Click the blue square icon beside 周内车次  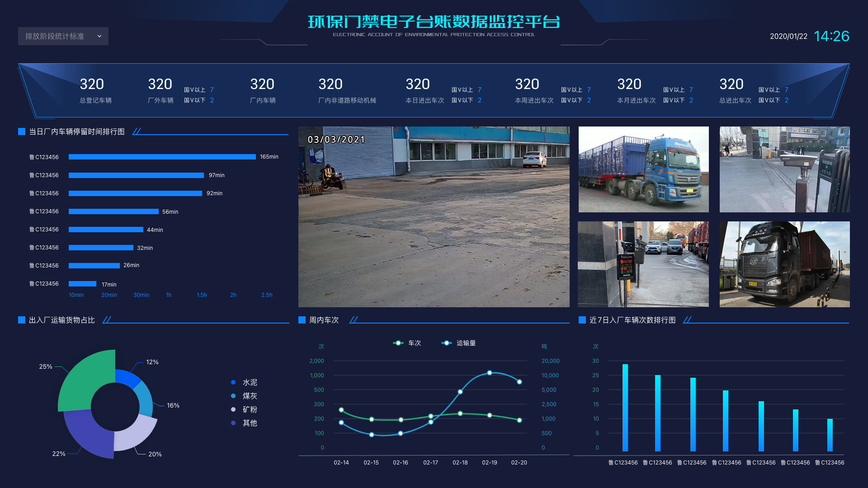[302, 319]
